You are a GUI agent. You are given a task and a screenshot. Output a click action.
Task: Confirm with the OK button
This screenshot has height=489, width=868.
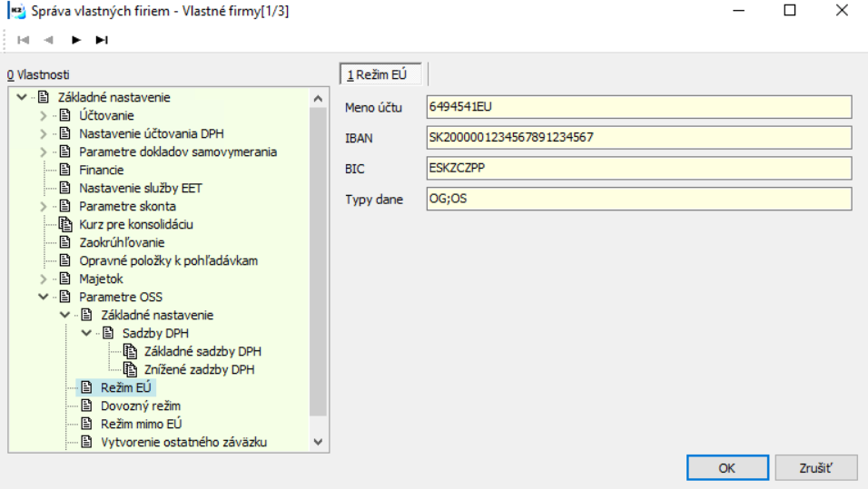pyautogui.click(x=727, y=468)
